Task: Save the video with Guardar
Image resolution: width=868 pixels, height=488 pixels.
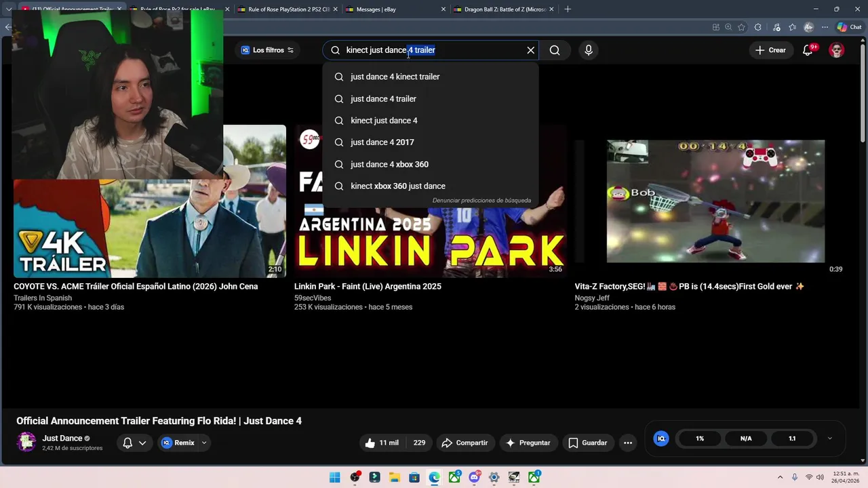Action: click(588, 443)
